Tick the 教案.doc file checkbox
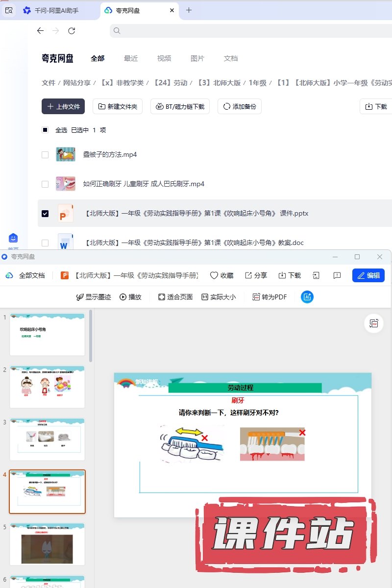This screenshot has width=392, height=588. tap(45, 243)
